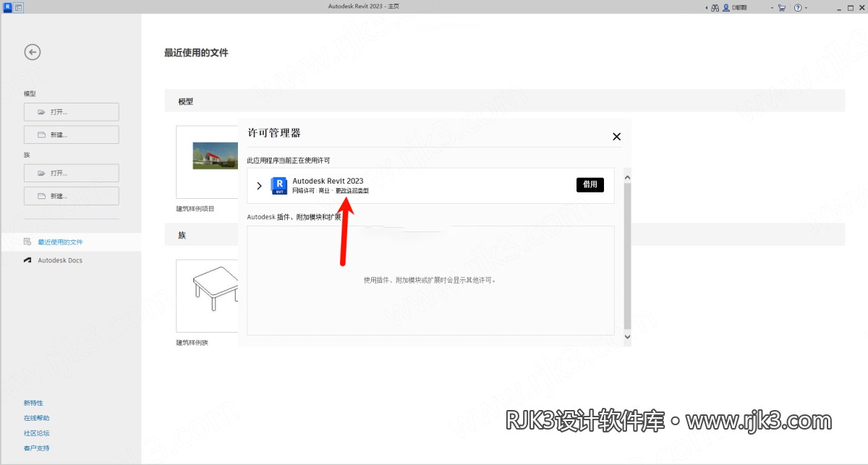Click the 建筑样例项目 file label
This screenshot has height=465, width=868.
(x=194, y=208)
